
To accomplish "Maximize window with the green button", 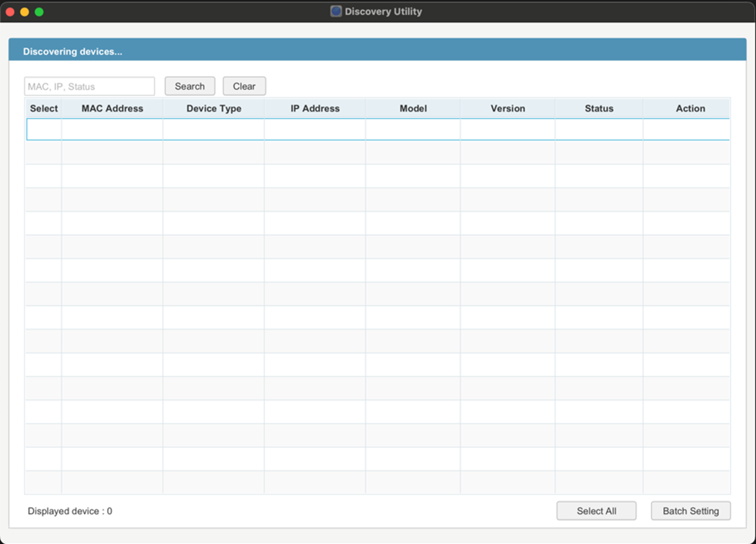I will [39, 12].
